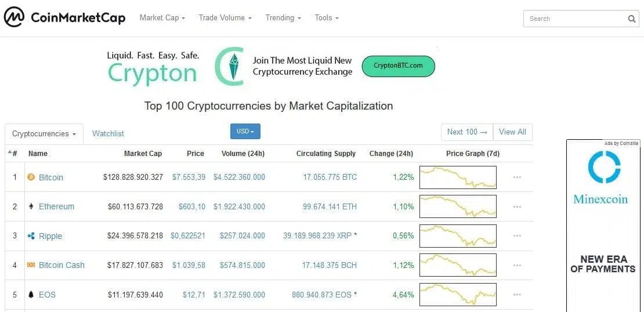Click the View All button
Viewport: 644px width, 312px height.
click(x=512, y=132)
